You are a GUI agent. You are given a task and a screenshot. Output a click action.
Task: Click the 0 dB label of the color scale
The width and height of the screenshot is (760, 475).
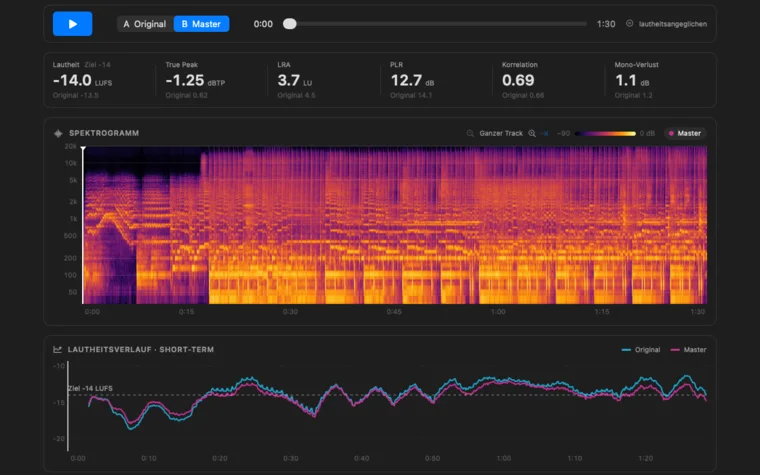(647, 133)
